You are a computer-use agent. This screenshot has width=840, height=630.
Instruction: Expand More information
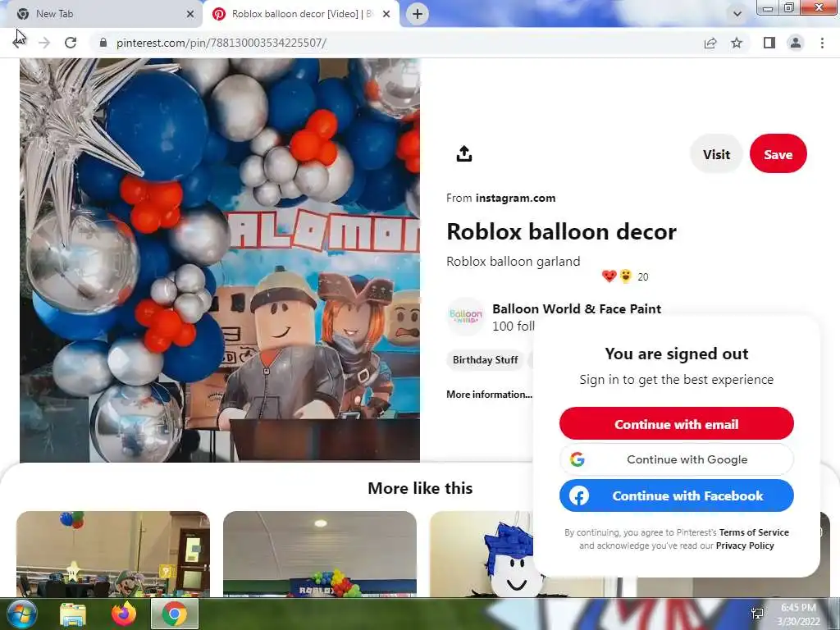coord(489,395)
